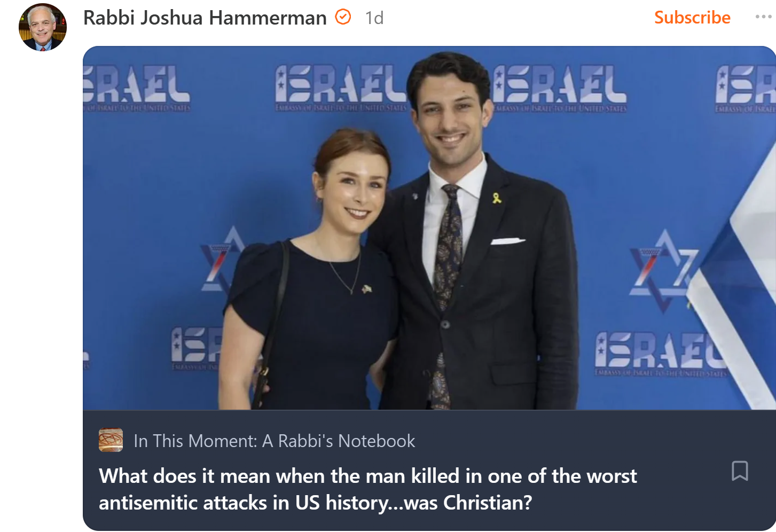Open the article headline about antisemitic attacks
Viewport: 776px width, 532px height.
click(x=368, y=489)
